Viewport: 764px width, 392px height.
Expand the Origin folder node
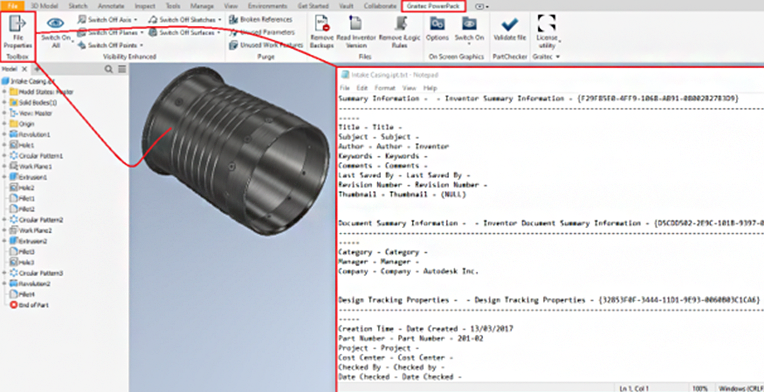4,124
